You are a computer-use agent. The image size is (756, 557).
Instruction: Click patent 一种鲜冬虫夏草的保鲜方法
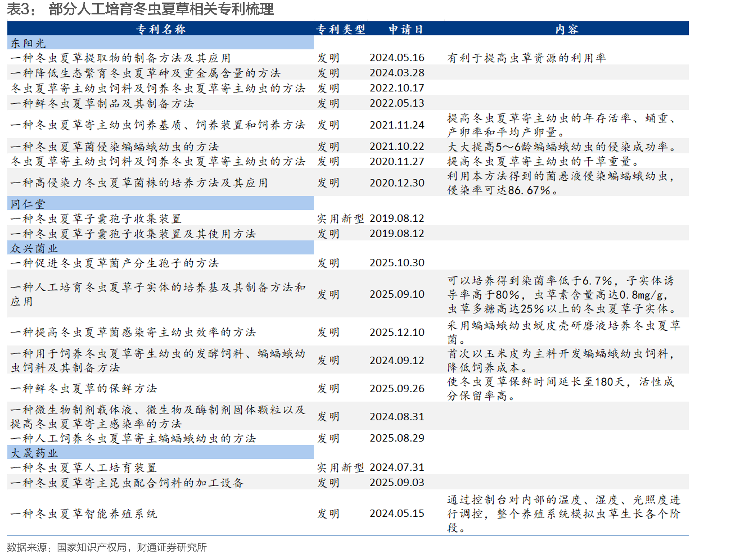[84, 388]
